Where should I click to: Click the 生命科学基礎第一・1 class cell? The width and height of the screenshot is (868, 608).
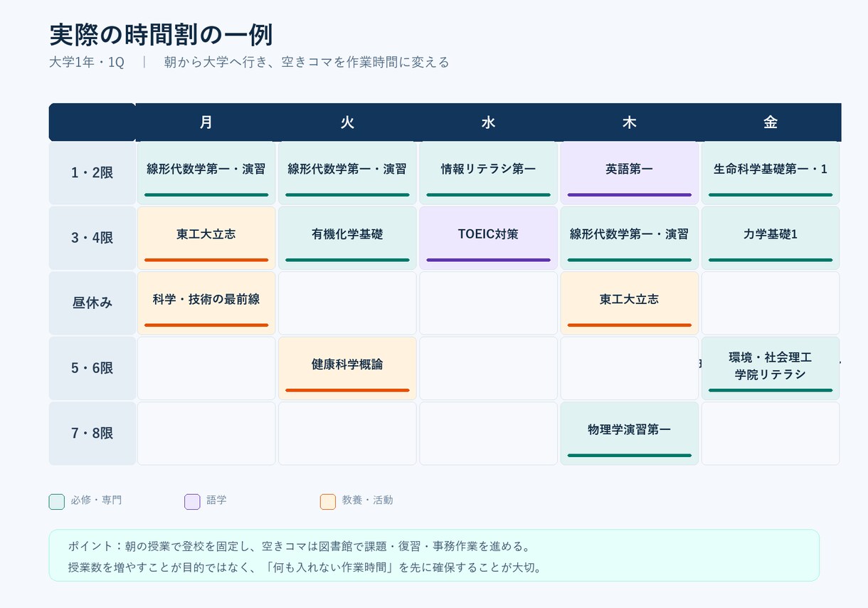(771, 173)
